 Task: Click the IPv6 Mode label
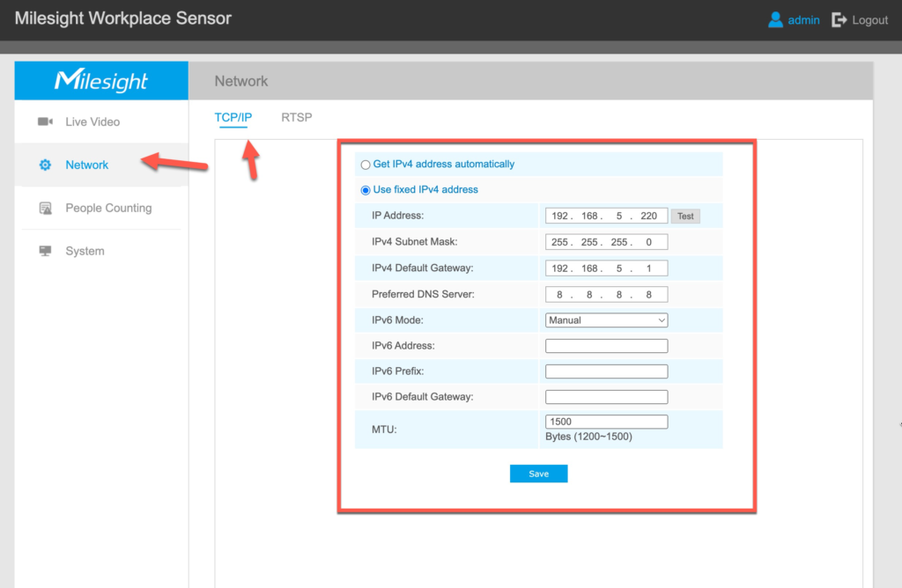tap(397, 320)
